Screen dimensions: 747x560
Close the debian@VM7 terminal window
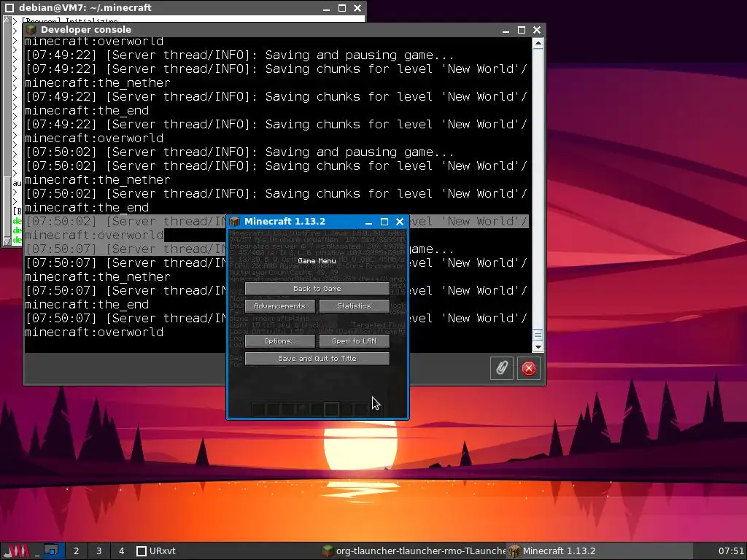[x=357, y=8]
